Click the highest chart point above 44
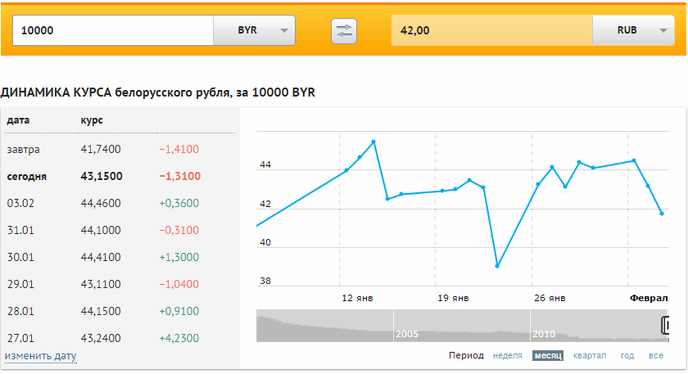The width and height of the screenshot is (688, 374). (373, 142)
